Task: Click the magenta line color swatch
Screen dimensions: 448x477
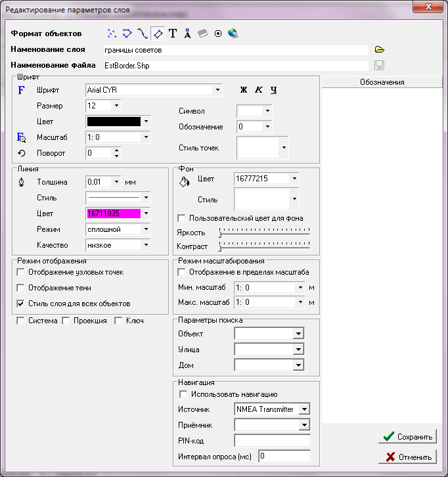Action: click(x=113, y=214)
